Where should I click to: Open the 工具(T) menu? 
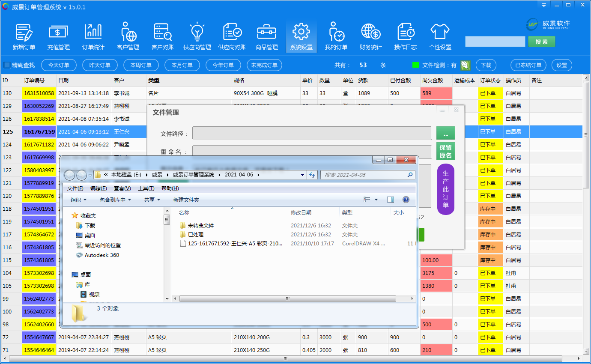point(146,188)
